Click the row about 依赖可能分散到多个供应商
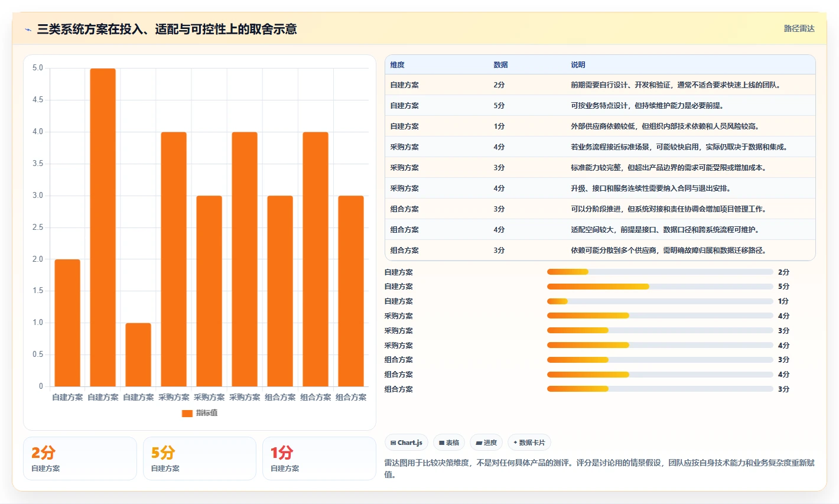This screenshot has height=504, width=839. pos(600,251)
